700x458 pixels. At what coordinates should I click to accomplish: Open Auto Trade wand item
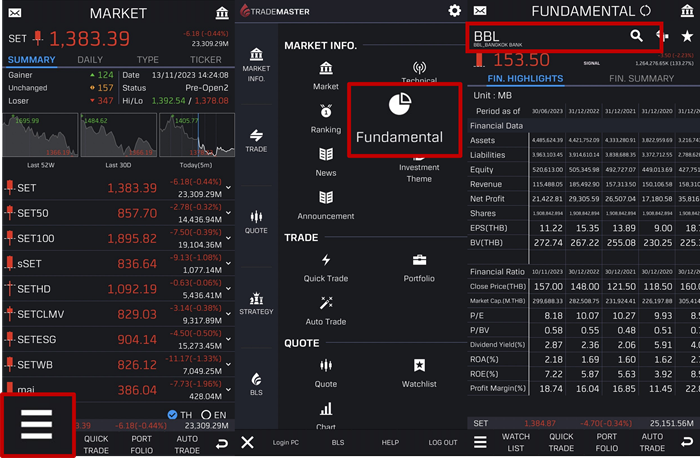click(326, 311)
